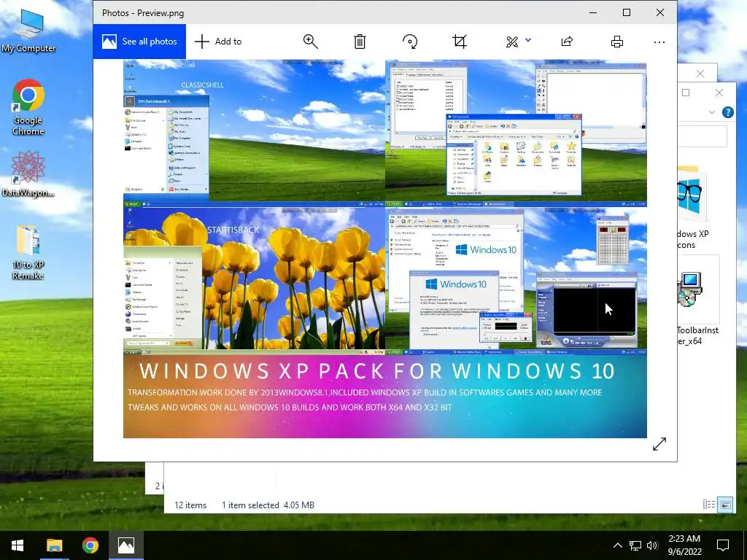Open My Computer desktop icon
Screen dimensions: 747x560
pyautogui.click(x=28, y=31)
